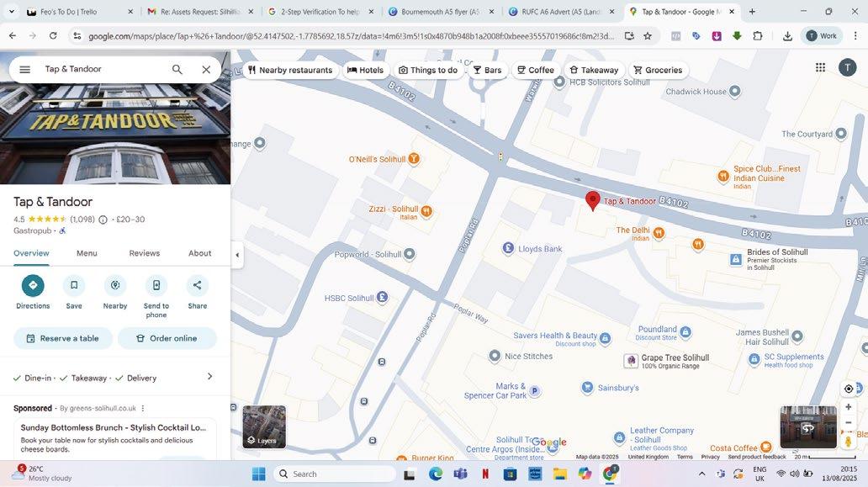The image size is (868, 487).
Task: Open the Google Maps hamburger menu
Action: coord(25,69)
